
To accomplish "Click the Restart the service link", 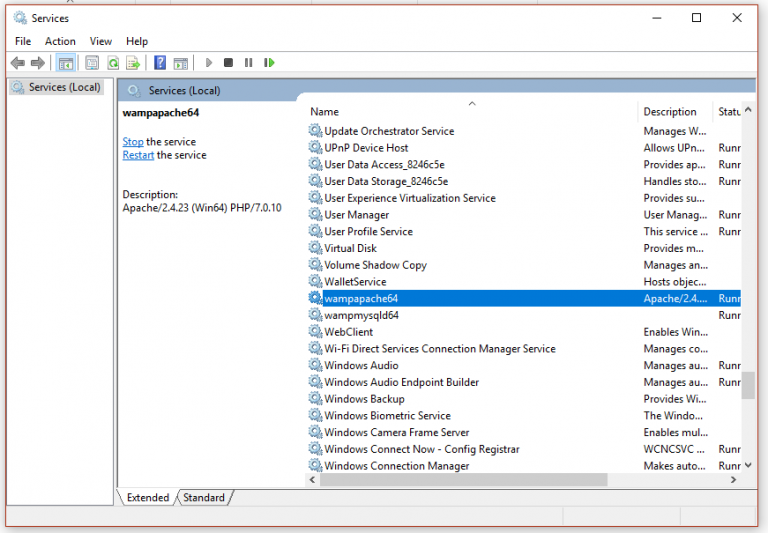I will click(138, 155).
